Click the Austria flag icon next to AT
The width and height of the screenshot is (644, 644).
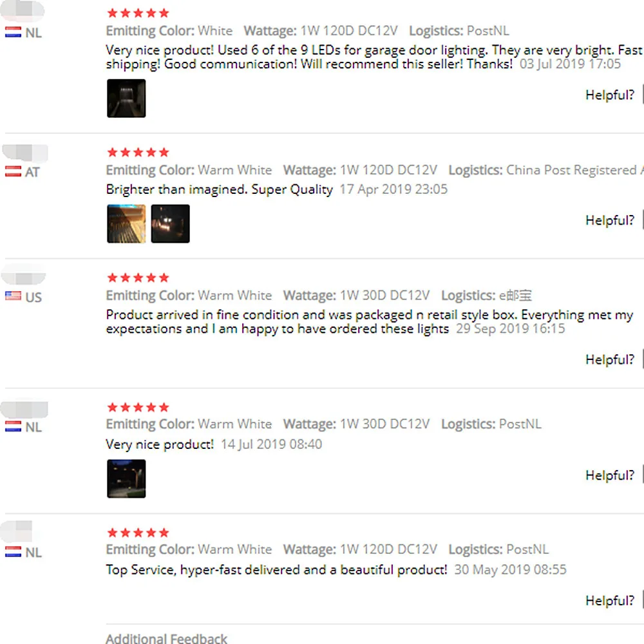coord(13,171)
